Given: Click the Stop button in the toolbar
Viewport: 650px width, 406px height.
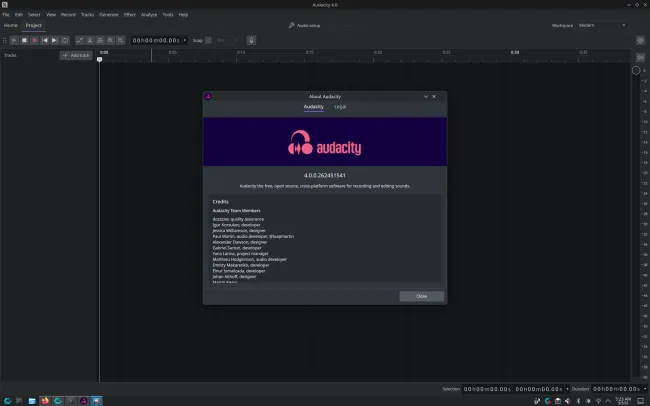Looking at the screenshot, I should [x=24, y=40].
